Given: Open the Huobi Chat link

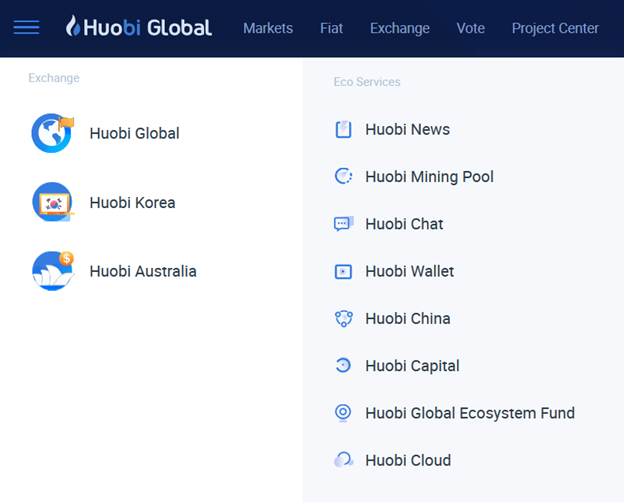Looking at the screenshot, I should (x=404, y=224).
